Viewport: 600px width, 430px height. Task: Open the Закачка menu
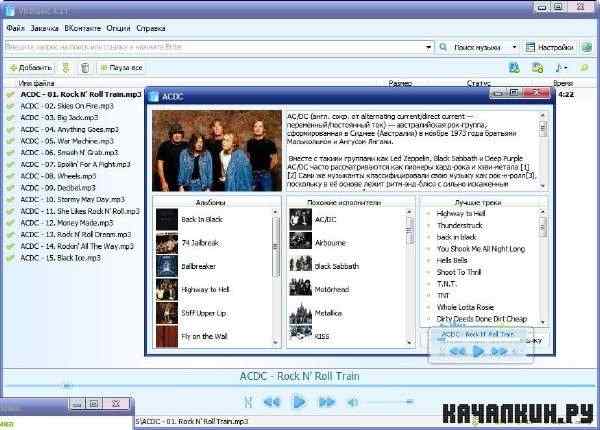(44, 28)
